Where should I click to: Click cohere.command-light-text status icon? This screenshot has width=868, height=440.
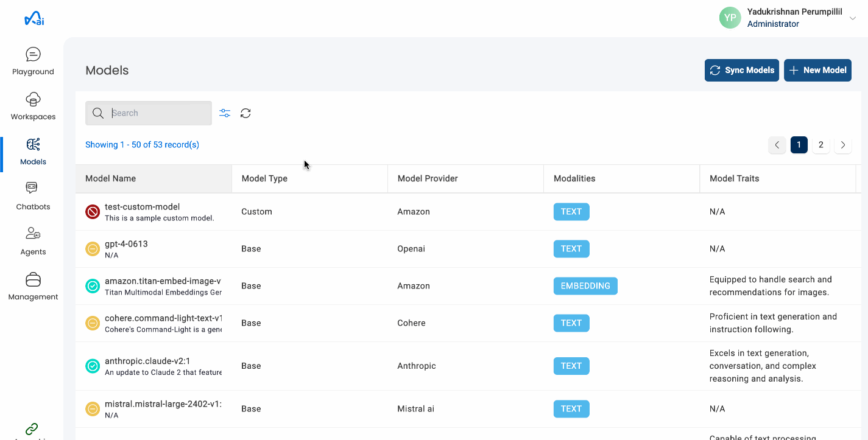pyautogui.click(x=93, y=323)
